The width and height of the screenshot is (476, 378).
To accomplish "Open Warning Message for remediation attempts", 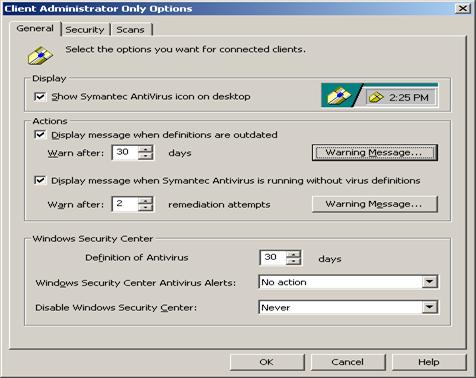I will click(375, 204).
